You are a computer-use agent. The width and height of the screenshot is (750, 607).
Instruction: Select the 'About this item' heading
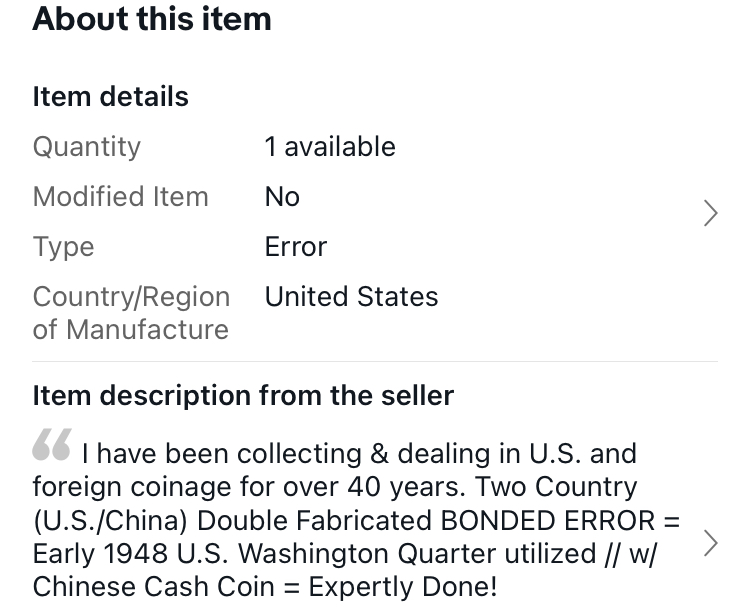[x=152, y=19]
